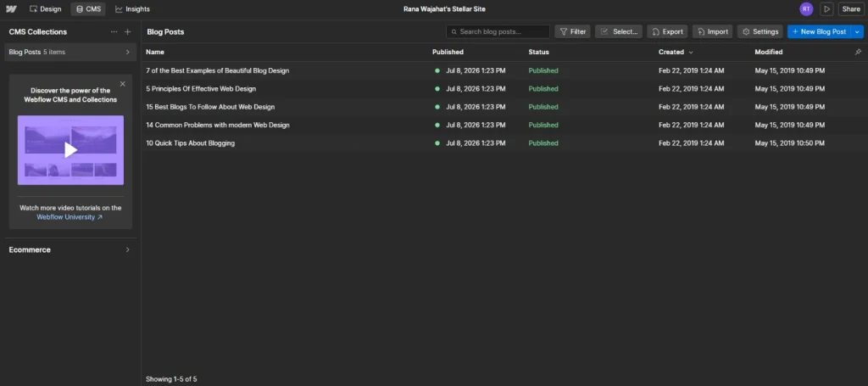Open the Webflow University link
The height and width of the screenshot is (386, 868).
70,217
